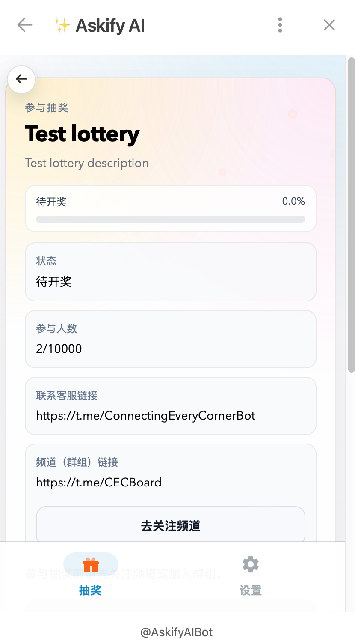Screen dimensions: 355x644
Task: Click the gift icon in bottom navigation
Action: 91,565
